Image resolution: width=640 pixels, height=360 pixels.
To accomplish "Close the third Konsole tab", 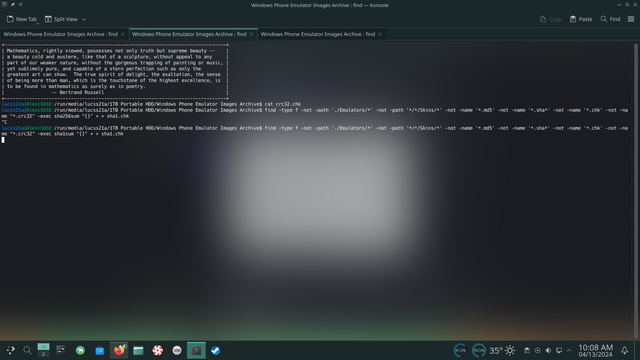I will tap(380, 34).
